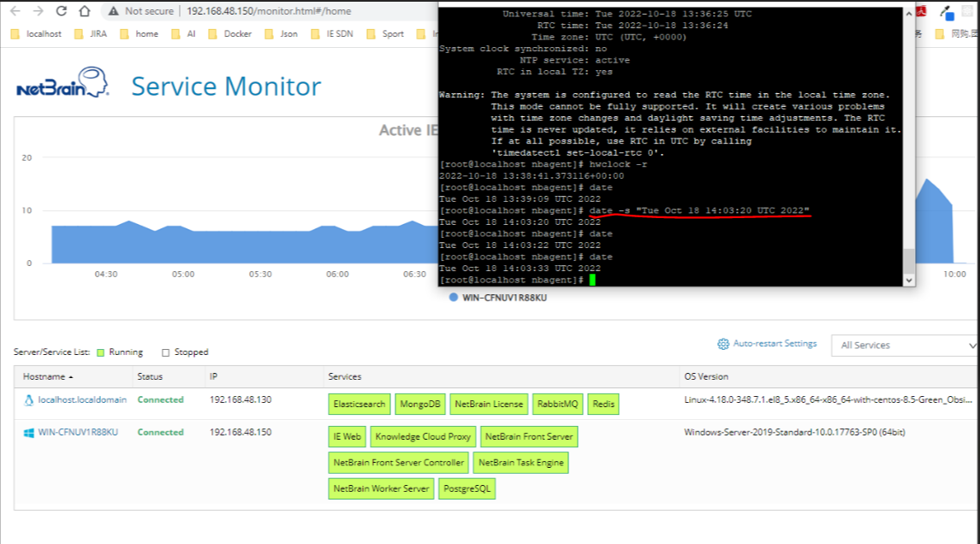
Task: Sort by Hostname column header
Action: (x=47, y=376)
